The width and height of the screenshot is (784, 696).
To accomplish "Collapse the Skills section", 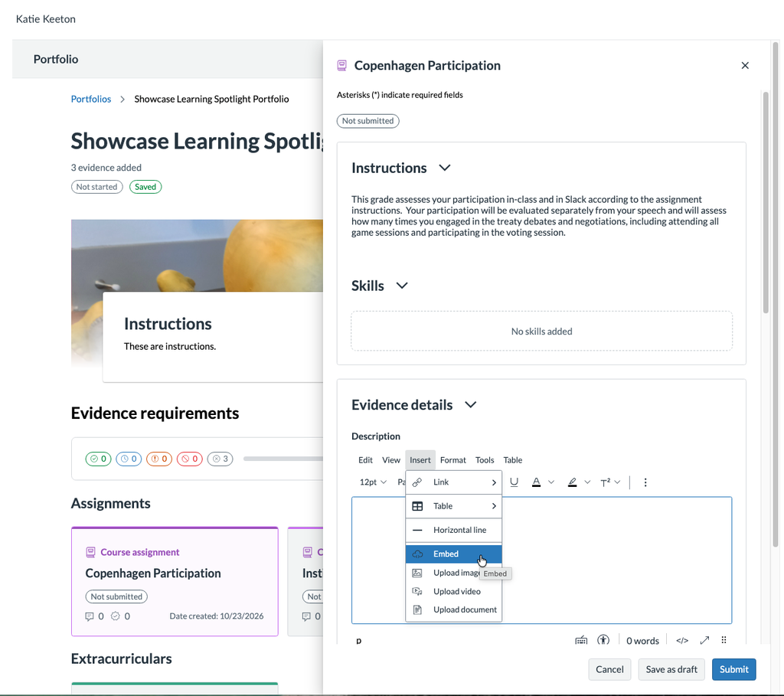I will click(x=402, y=286).
